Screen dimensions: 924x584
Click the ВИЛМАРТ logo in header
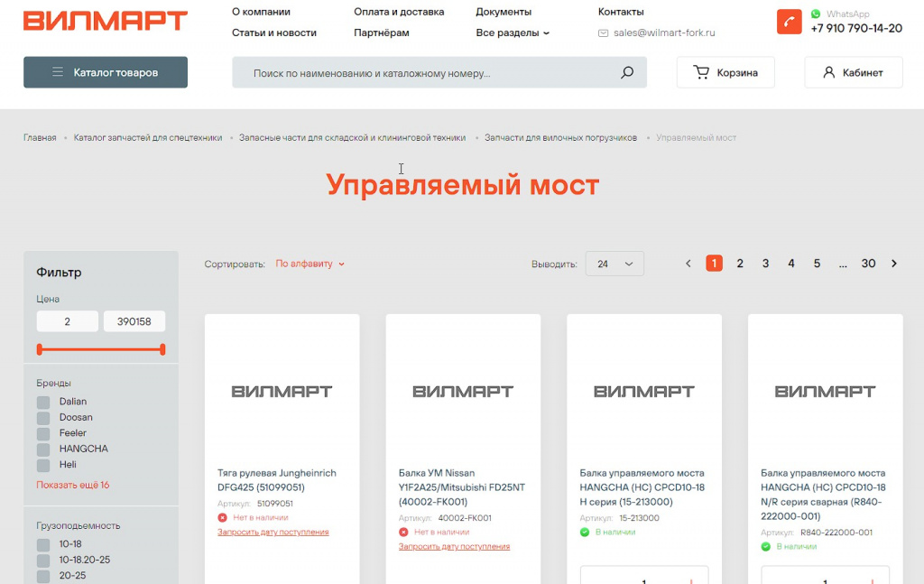[106, 21]
